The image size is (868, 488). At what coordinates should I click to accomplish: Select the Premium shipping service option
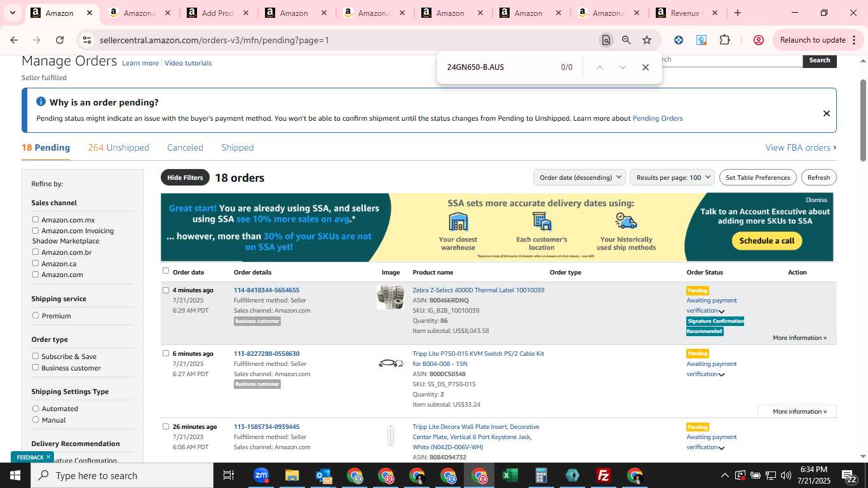pos(36,315)
